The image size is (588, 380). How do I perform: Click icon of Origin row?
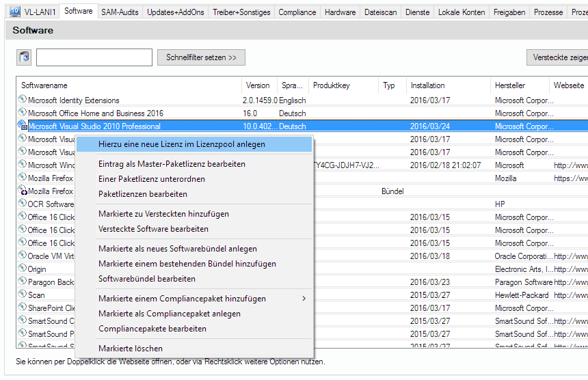23,269
